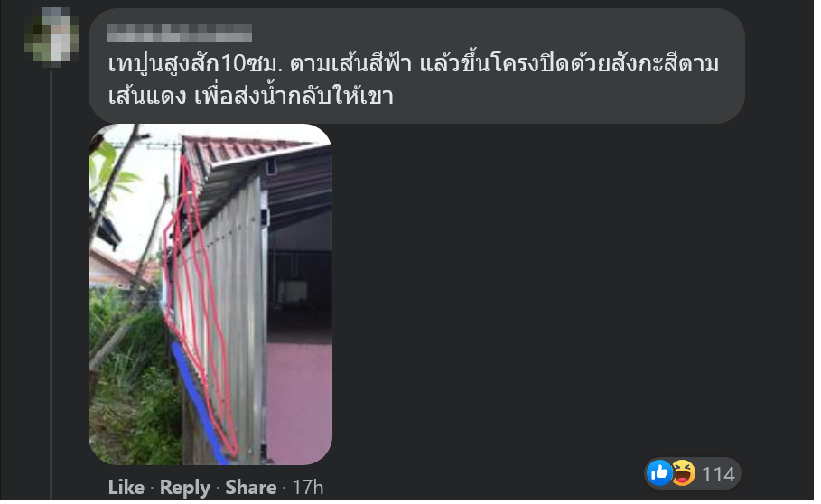This screenshot has width=821, height=504.
Task: Click the comment line starting with เทปูนสูงสัก10ซม.
Action: click(413, 64)
